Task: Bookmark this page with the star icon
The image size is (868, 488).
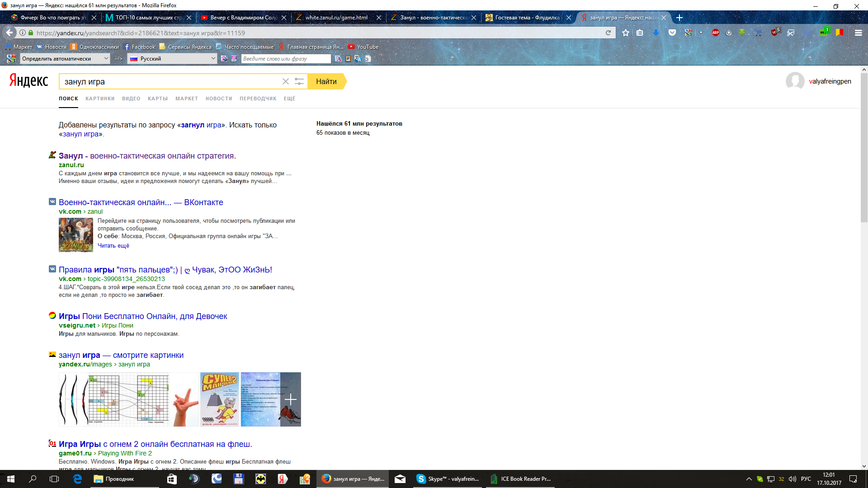Action: click(x=626, y=33)
